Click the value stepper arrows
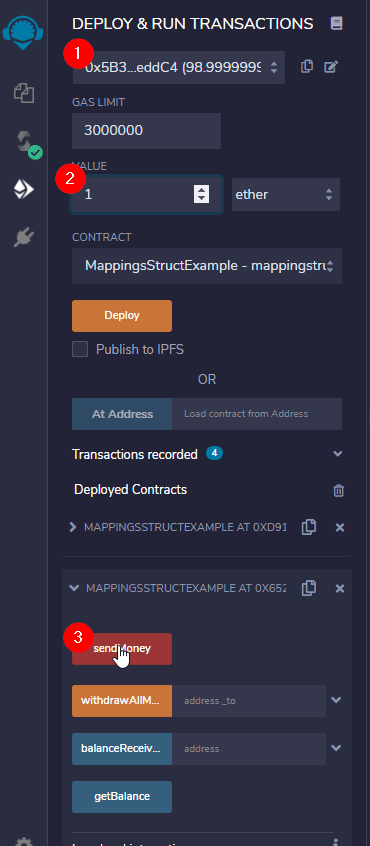 click(x=201, y=194)
